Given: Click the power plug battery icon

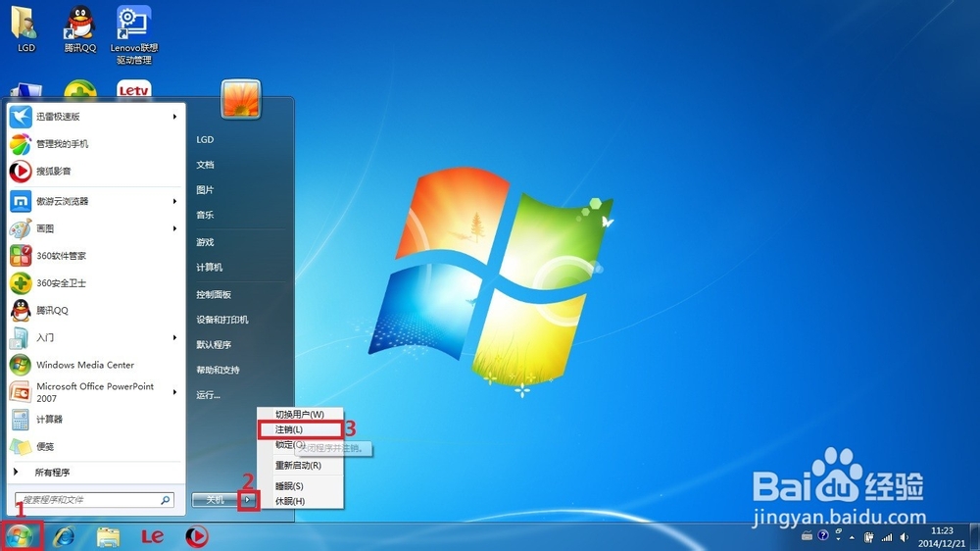Looking at the screenshot, I should [x=868, y=537].
